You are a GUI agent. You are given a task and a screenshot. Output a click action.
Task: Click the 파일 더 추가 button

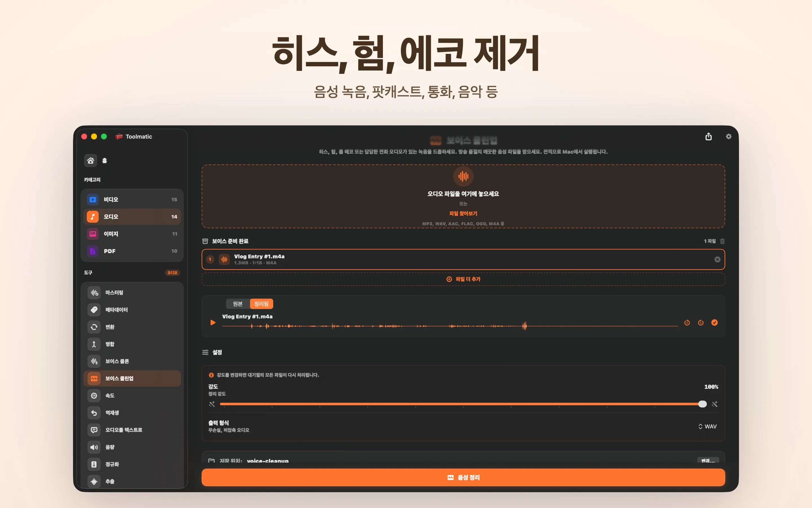[463, 279]
